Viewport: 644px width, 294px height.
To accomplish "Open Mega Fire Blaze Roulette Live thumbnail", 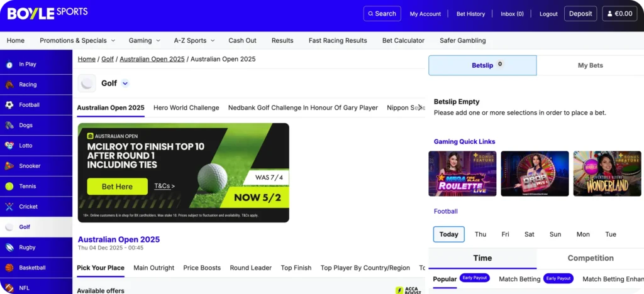I will pos(462,174).
